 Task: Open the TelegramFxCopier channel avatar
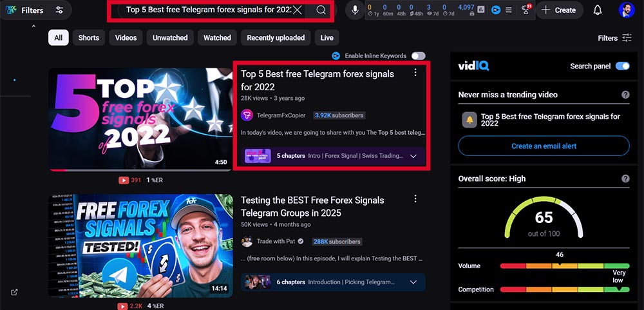point(247,115)
